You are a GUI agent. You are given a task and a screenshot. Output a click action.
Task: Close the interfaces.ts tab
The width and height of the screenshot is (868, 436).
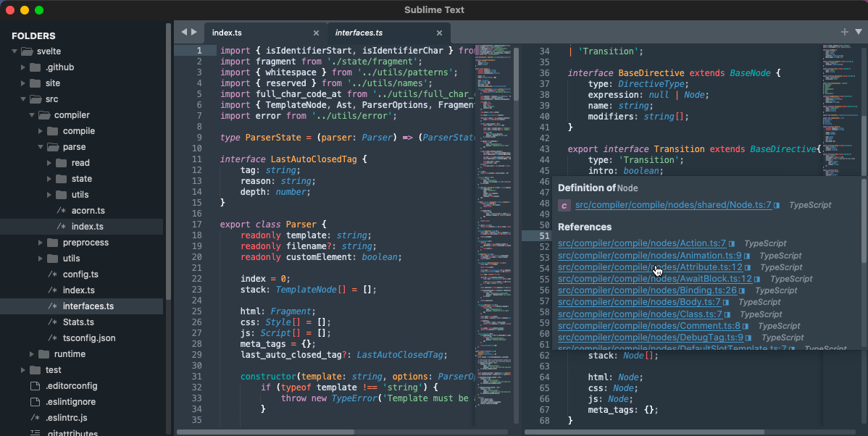440,33
